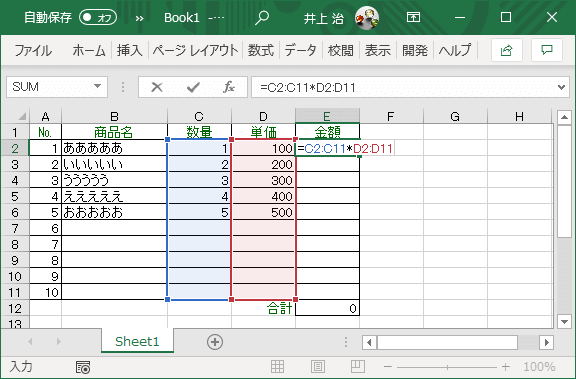Switch to Page Break Preview icon

point(358,367)
